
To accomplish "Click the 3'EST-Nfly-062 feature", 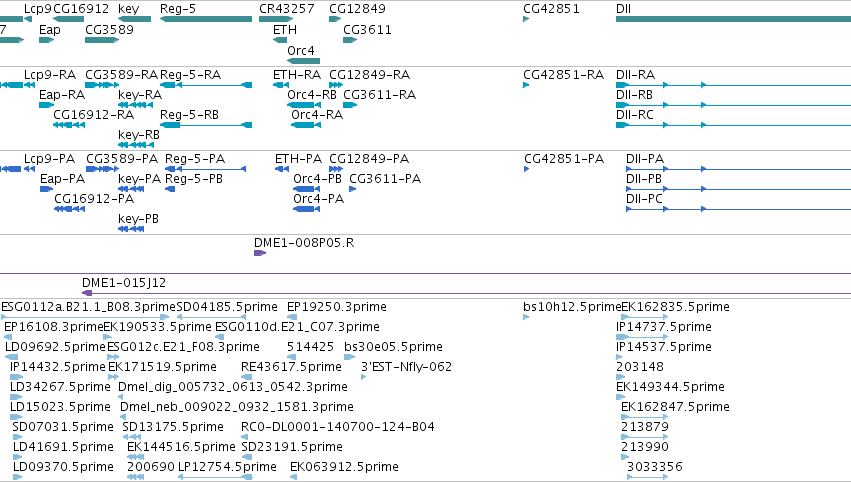I will [363, 377].
